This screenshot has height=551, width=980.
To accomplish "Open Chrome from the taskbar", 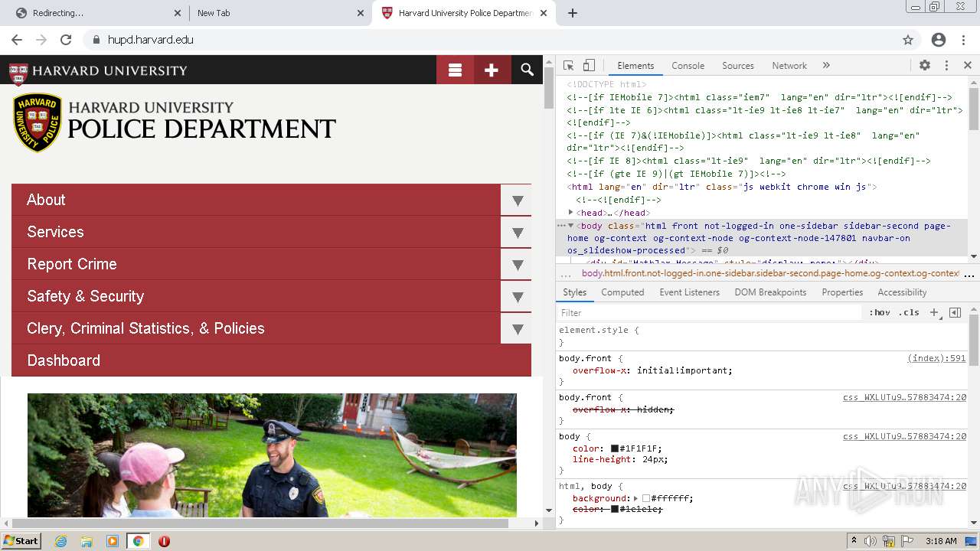I will coord(138,541).
